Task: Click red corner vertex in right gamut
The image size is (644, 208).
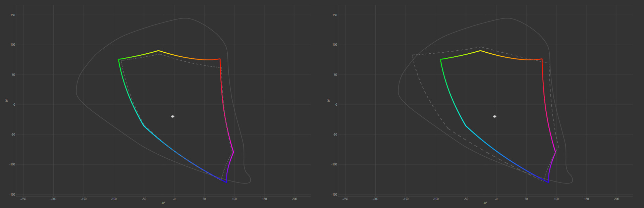Action: 542,59
